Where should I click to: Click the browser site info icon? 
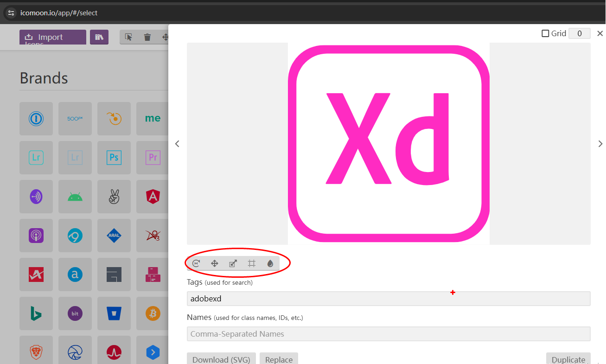[11, 13]
